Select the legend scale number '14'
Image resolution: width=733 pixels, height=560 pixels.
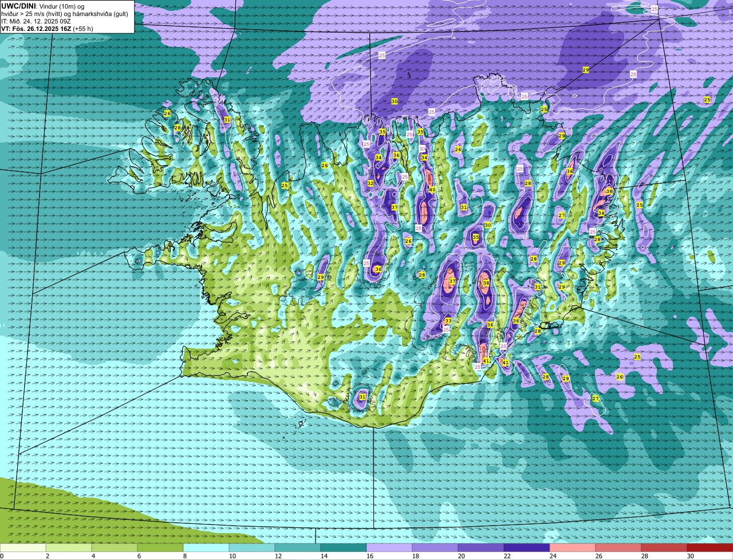click(324, 556)
